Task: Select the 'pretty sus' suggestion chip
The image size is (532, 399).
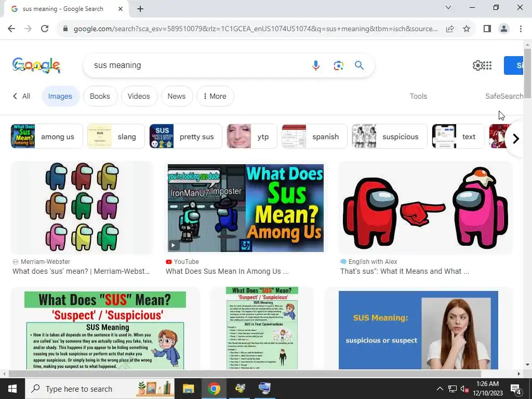Action: [185, 137]
